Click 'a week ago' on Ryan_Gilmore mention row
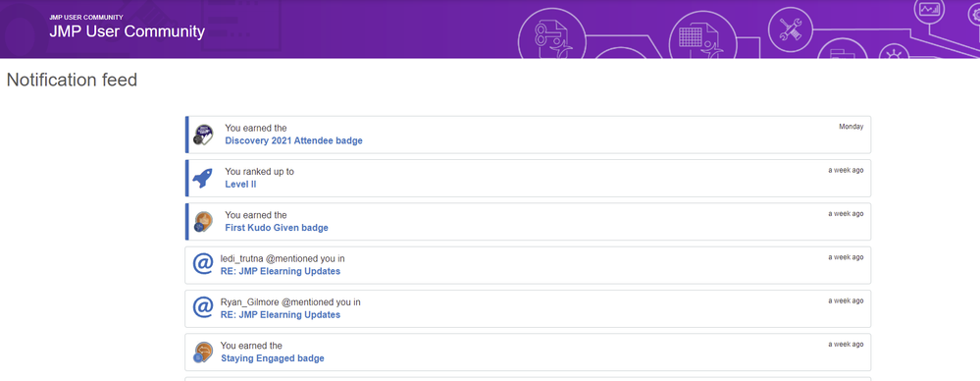 click(847, 300)
